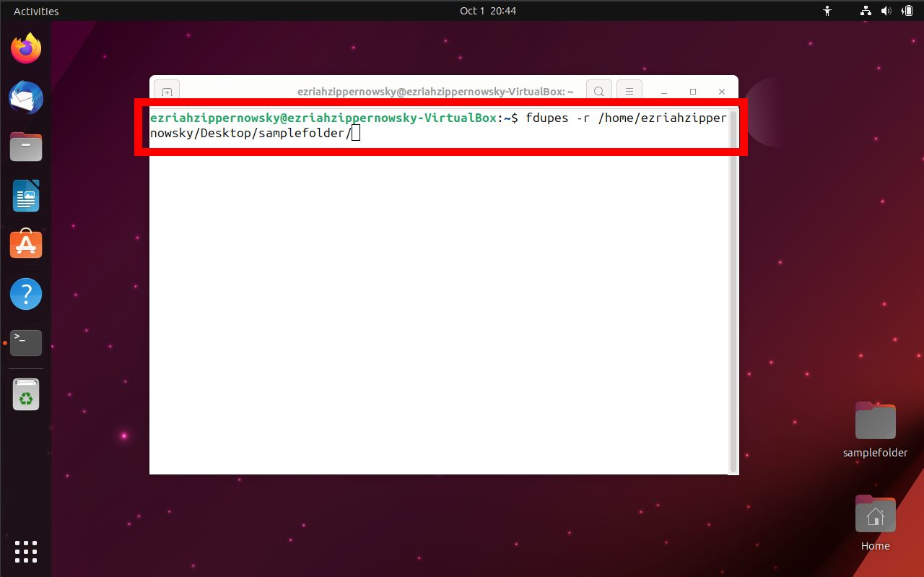The width and height of the screenshot is (924, 577).
Task: Launch the Terminal from the dock
Action: pyautogui.click(x=26, y=342)
